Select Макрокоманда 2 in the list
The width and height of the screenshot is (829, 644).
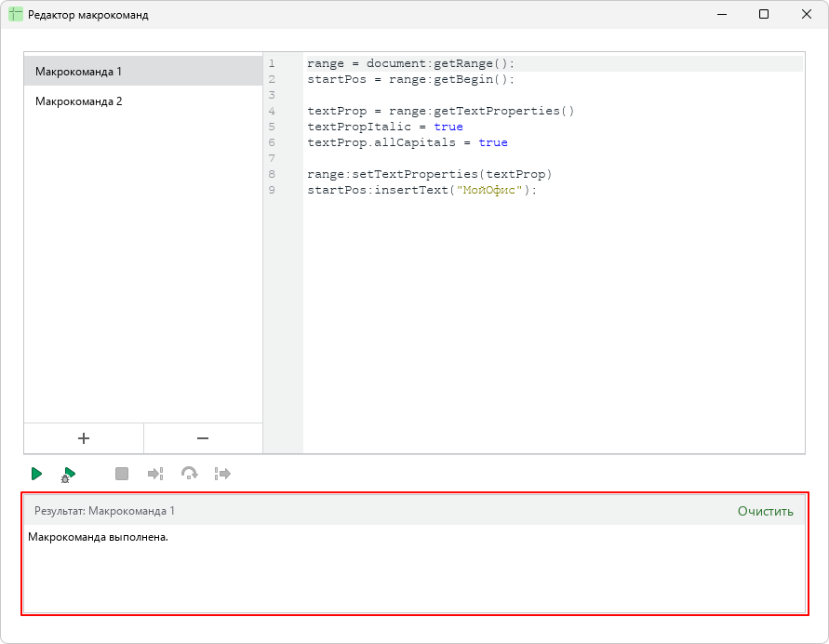click(143, 101)
